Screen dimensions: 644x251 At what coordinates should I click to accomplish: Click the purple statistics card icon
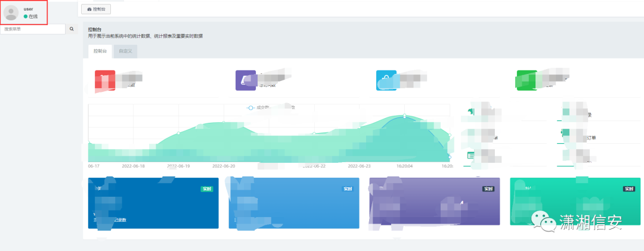point(246,80)
